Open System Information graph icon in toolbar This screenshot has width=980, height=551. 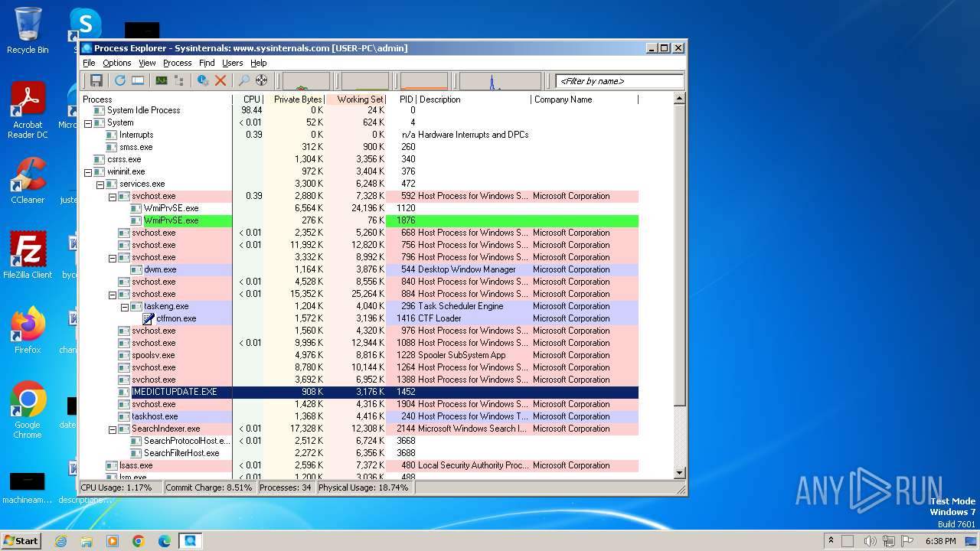(x=162, y=80)
